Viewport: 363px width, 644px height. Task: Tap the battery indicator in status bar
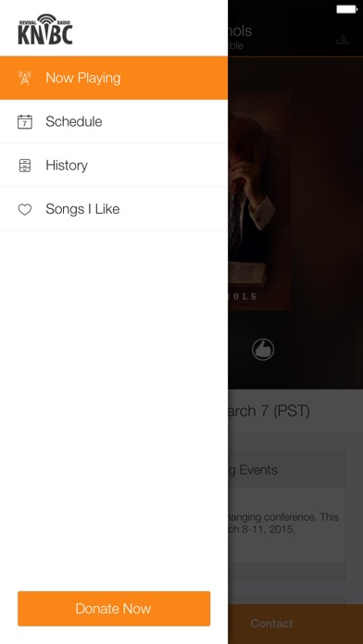tap(346, 9)
